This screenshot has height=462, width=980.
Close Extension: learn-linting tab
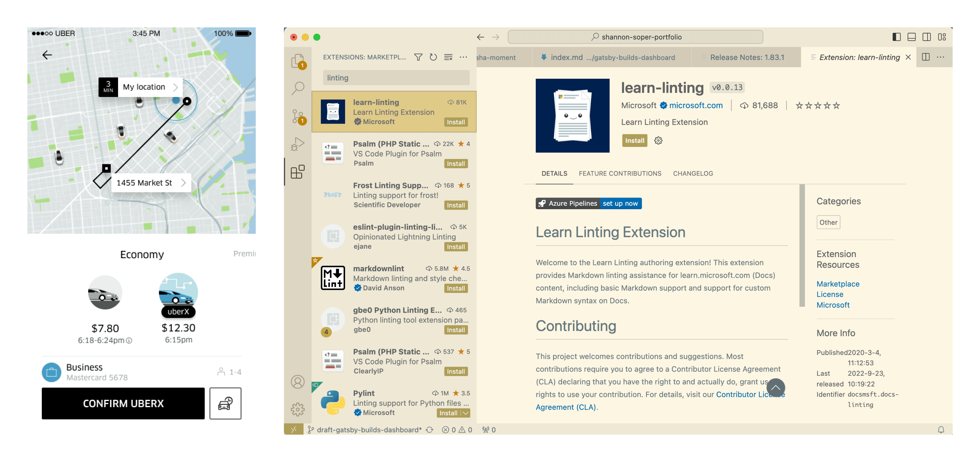[x=908, y=57]
